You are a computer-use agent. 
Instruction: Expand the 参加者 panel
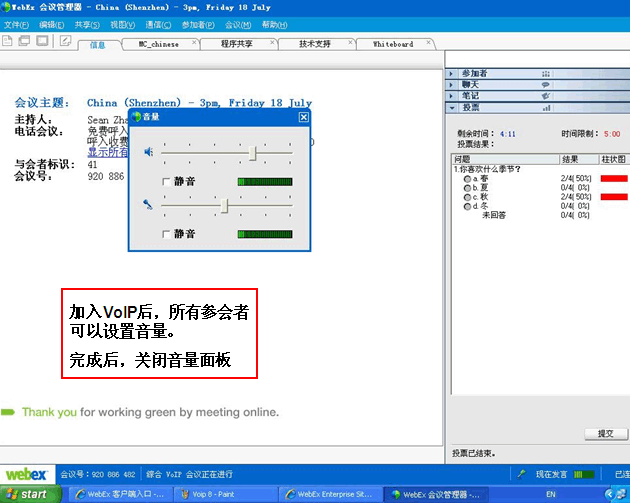[x=451, y=74]
